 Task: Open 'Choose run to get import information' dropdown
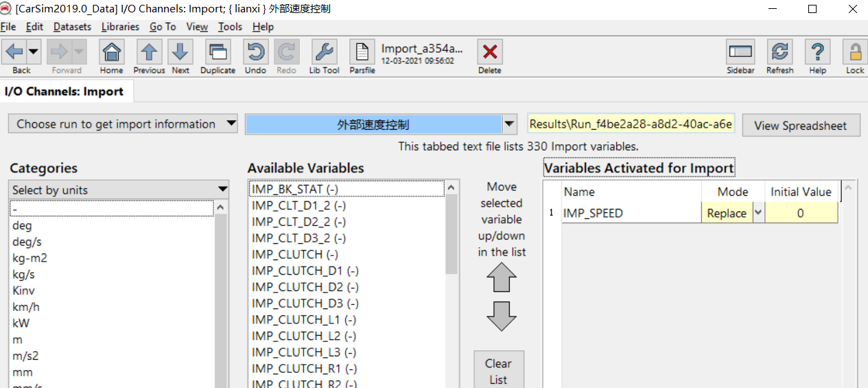pos(123,124)
